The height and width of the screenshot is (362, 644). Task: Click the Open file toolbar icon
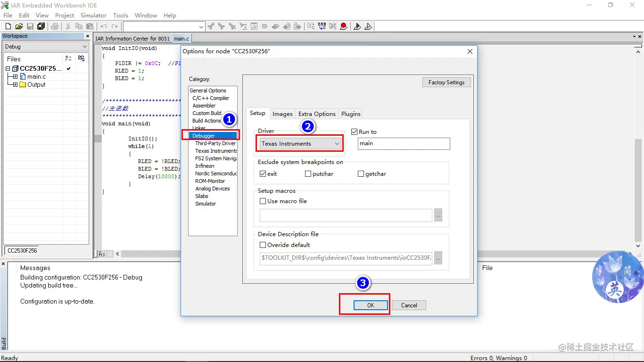coord(19,26)
